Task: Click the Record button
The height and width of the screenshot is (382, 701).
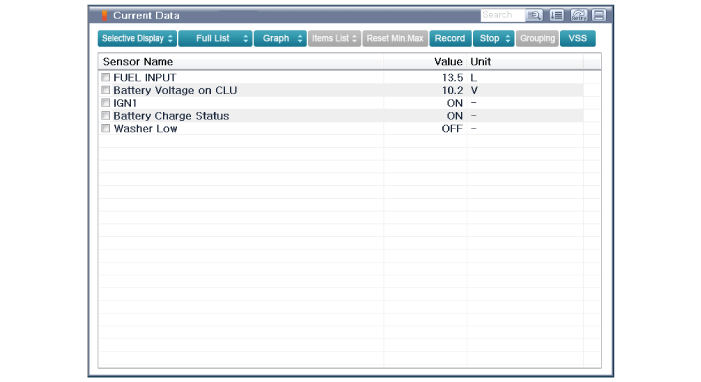Action: (450, 38)
